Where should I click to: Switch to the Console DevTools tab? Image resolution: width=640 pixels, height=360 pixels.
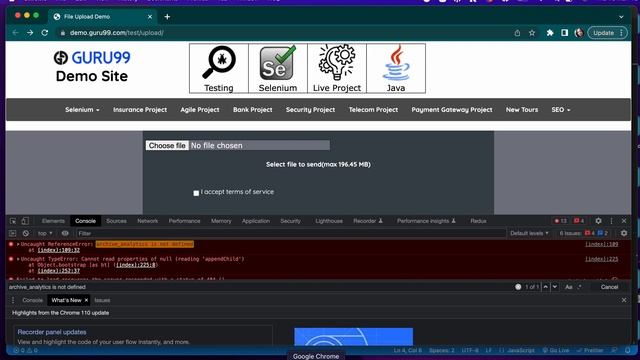pyautogui.click(x=85, y=221)
